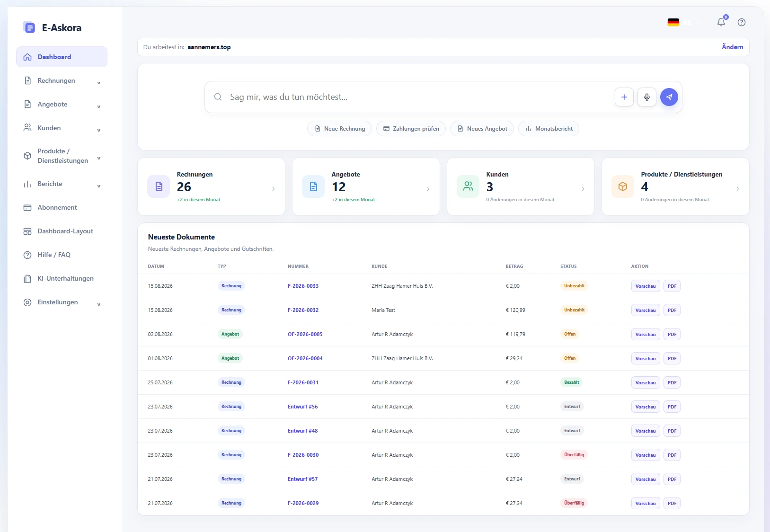Click the Dashboard-Layout grid icon

tap(27, 231)
